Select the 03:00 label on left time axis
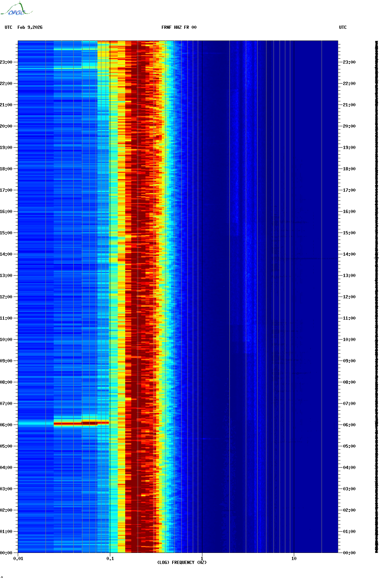 coord(6,489)
